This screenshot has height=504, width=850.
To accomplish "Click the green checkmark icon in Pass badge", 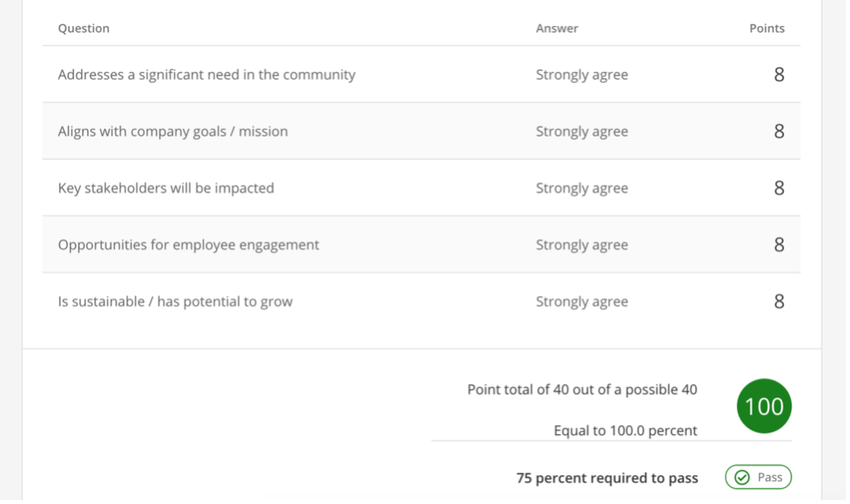I will point(742,477).
